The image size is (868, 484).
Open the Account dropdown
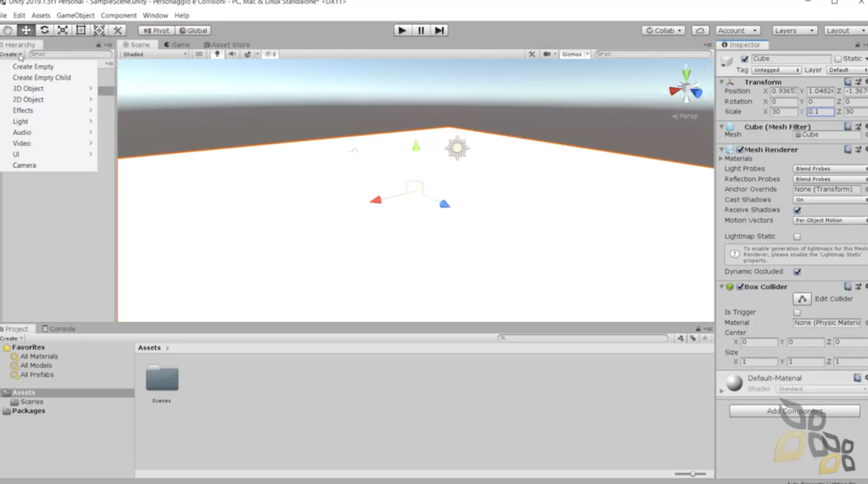pos(737,31)
